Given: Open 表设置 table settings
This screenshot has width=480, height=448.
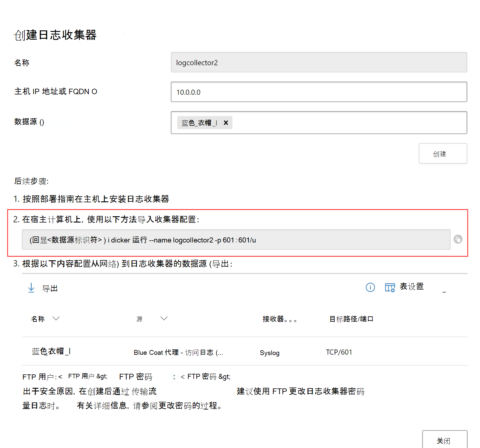Looking at the screenshot, I should tap(411, 287).
